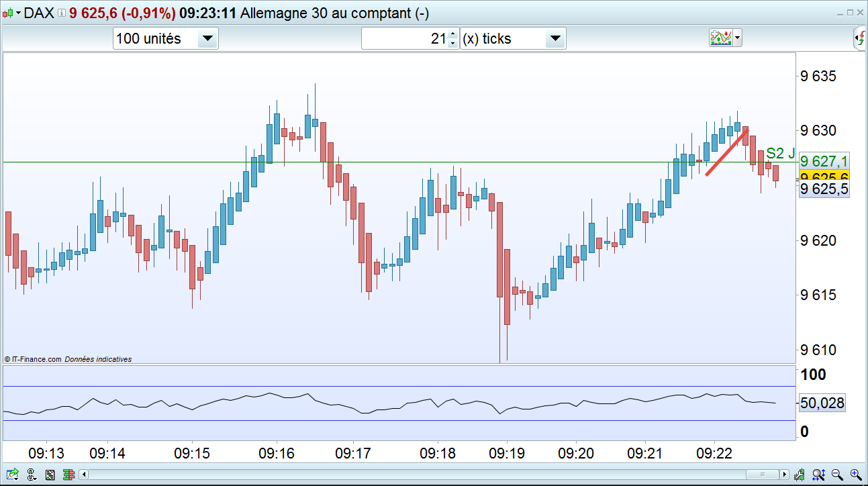The width and height of the screenshot is (868, 486).
Task: Click the horizontal scrollbar thumb
Action: [x=763, y=475]
